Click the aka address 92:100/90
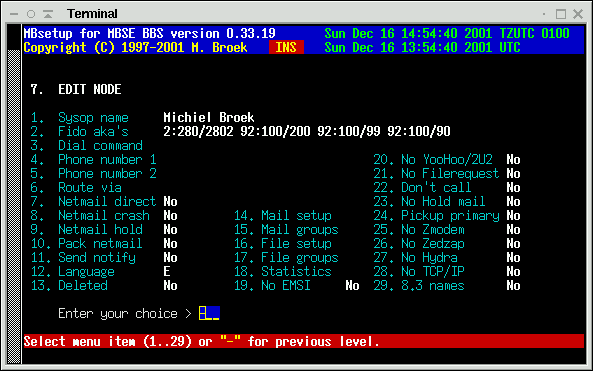The image size is (593, 371). 419,131
